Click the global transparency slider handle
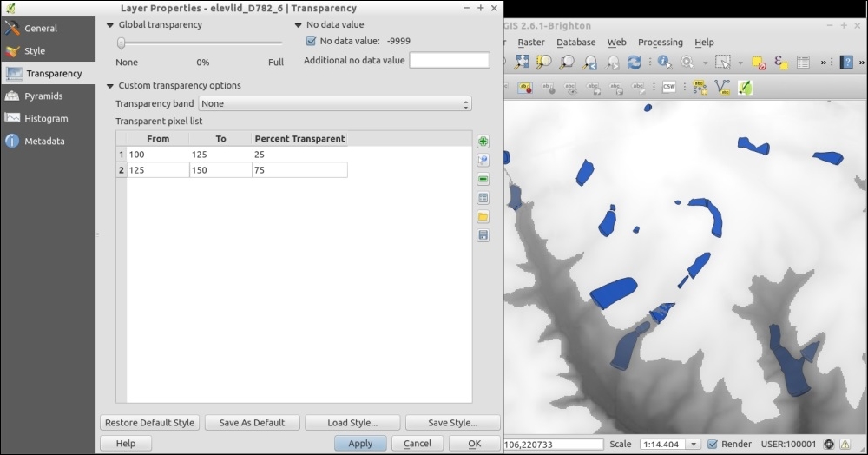The image size is (868, 455). 121,43
